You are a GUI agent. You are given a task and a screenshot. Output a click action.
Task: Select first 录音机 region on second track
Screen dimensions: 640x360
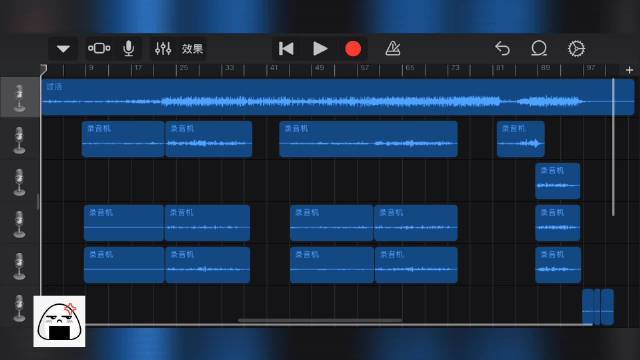coord(123,139)
